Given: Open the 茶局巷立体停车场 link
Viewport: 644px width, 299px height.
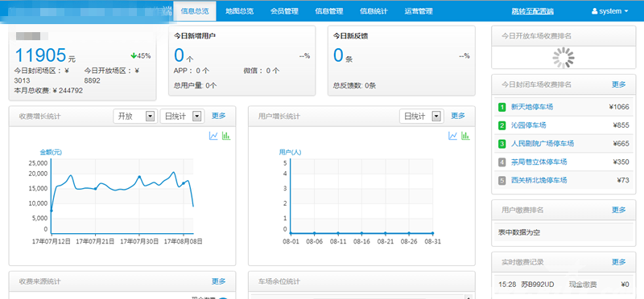Looking at the screenshot, I should click(x=539, y=162).
